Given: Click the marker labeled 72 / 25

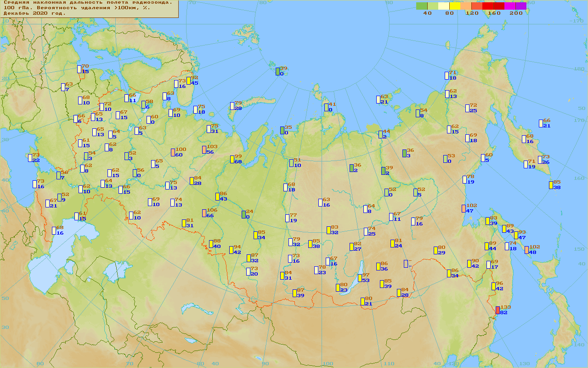Looking at the screenshot, I should coord(468,108).
